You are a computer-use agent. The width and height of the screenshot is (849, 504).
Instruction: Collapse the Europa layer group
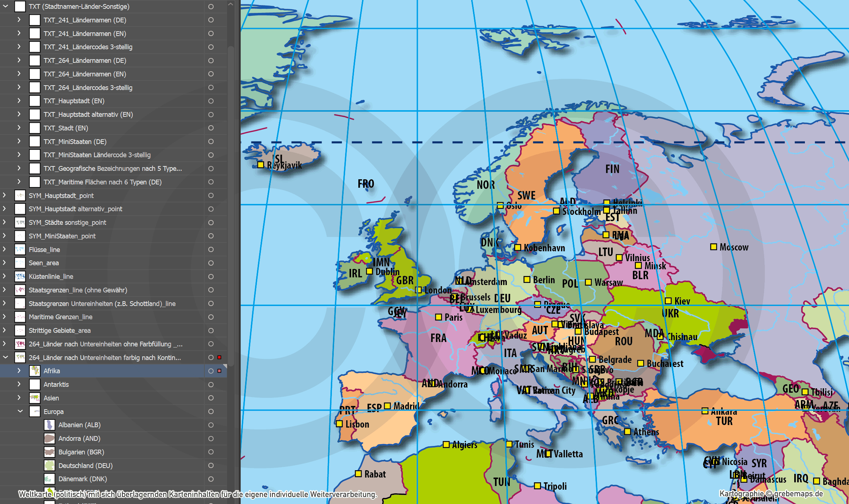tap(20, 411)
